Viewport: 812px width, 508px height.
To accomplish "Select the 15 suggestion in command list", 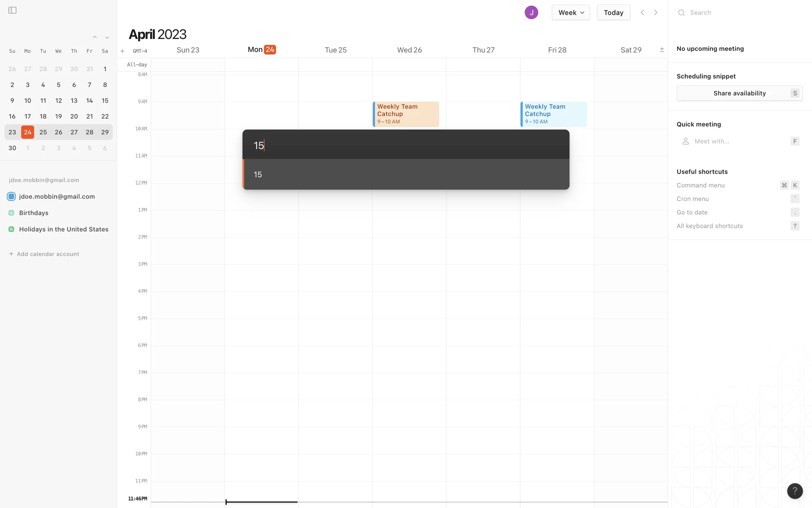I will 405,174.
